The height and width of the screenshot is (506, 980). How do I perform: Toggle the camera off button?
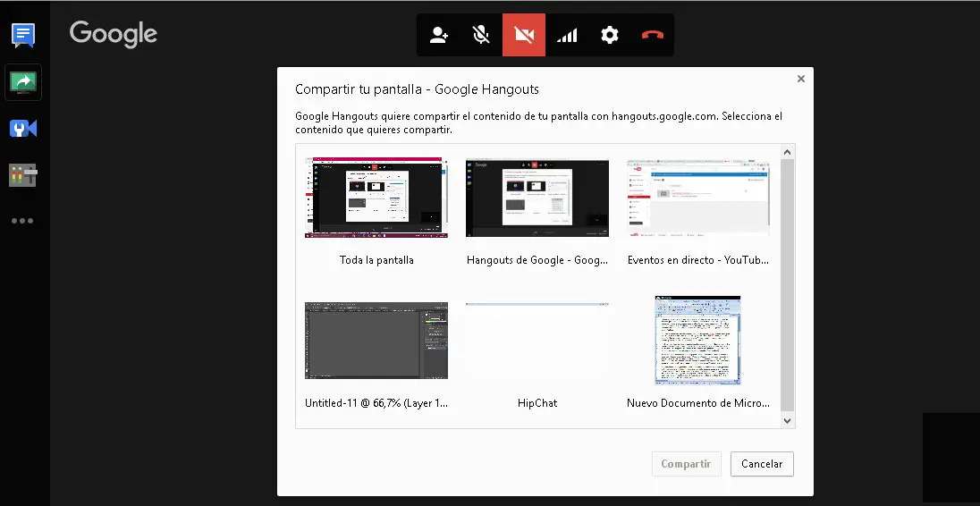point(524,36)
